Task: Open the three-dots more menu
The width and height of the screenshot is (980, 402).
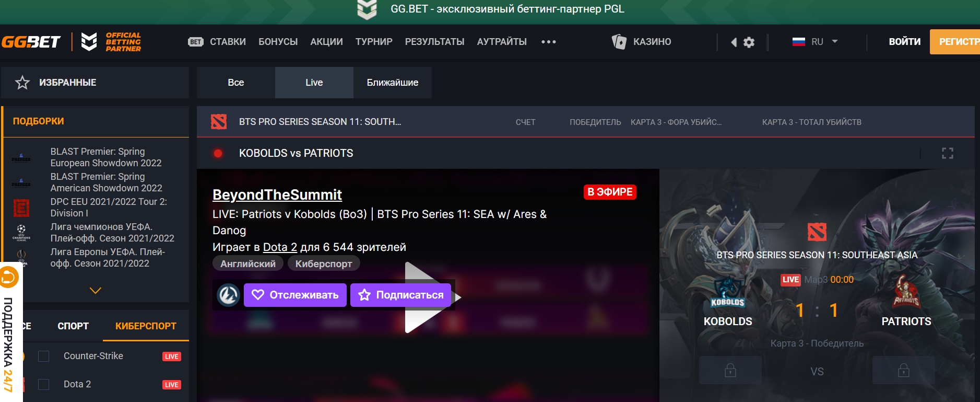Action: (548, 42)
